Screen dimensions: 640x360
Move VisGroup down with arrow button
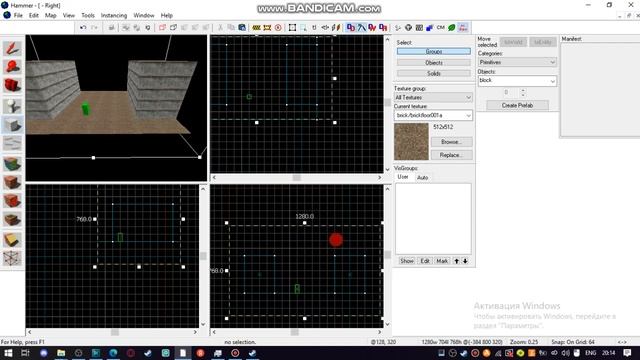pyautogui.click(x=465, y=261)
